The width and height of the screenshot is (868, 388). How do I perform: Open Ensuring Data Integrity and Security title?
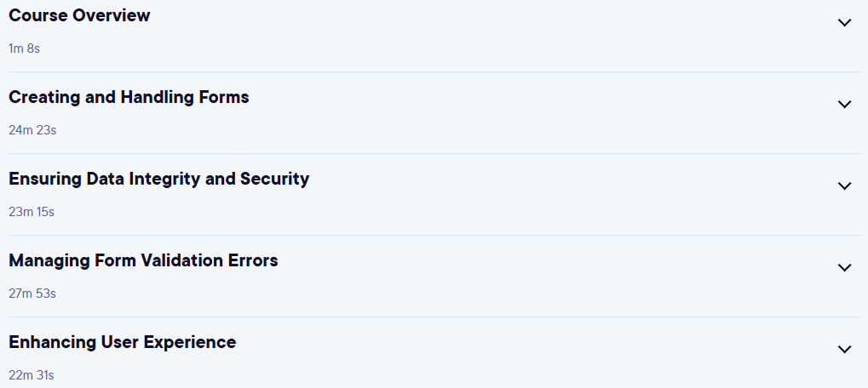click(159, 180)
